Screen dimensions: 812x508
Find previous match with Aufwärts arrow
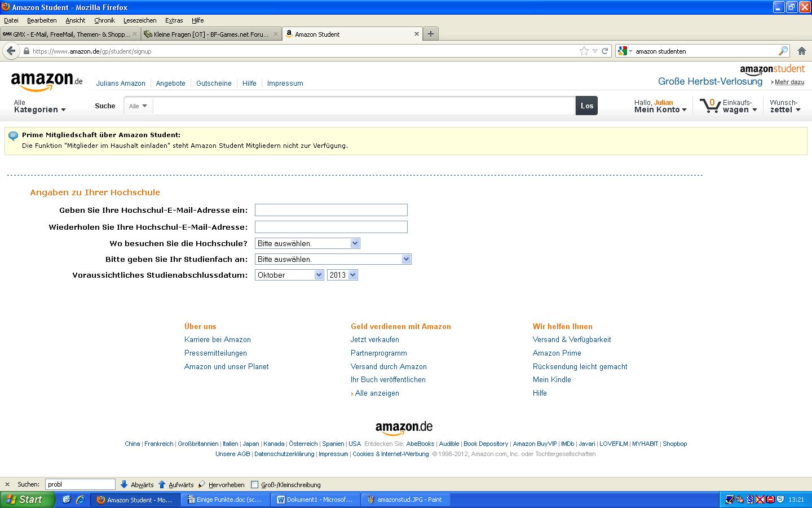tap(176, 484)
